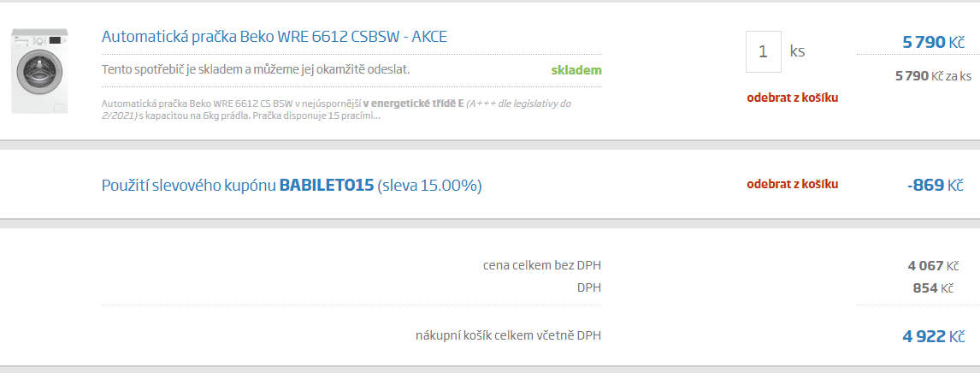Click the -869 Kč coupon discount amount

[x=935, y=186]
